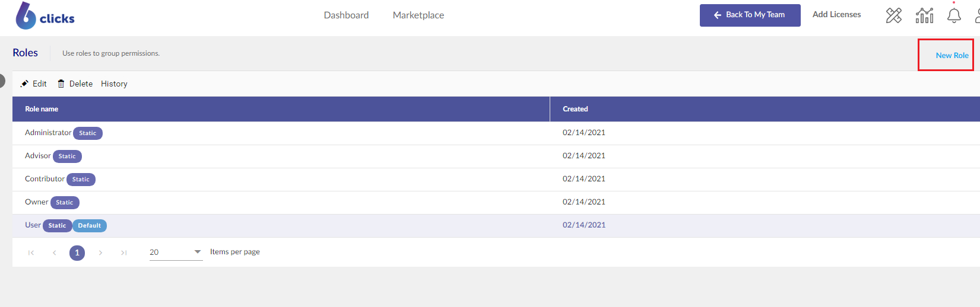
Task: Open Add Licenses
Action: tap(836, 14)
